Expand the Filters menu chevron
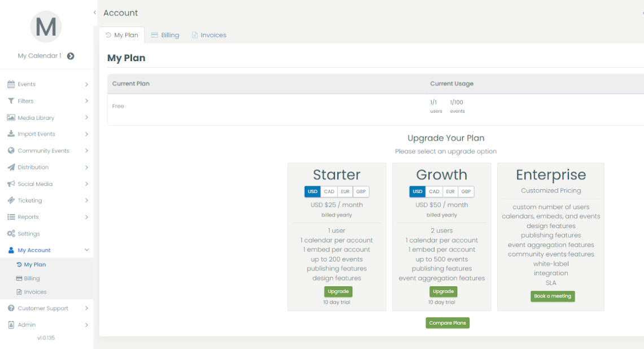 point(87,101)
